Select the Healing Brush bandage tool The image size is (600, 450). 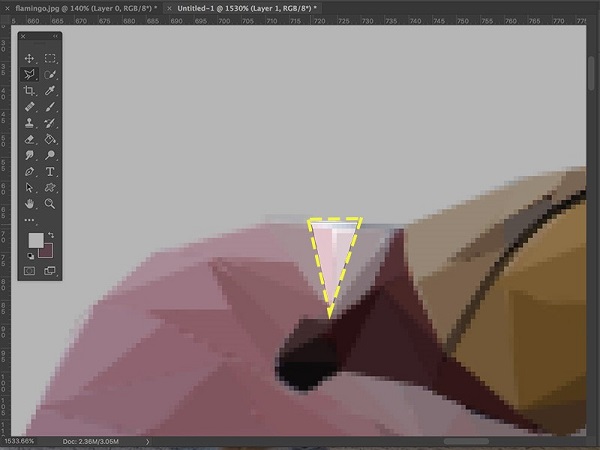pyautogui.click(x=29, y=107)
